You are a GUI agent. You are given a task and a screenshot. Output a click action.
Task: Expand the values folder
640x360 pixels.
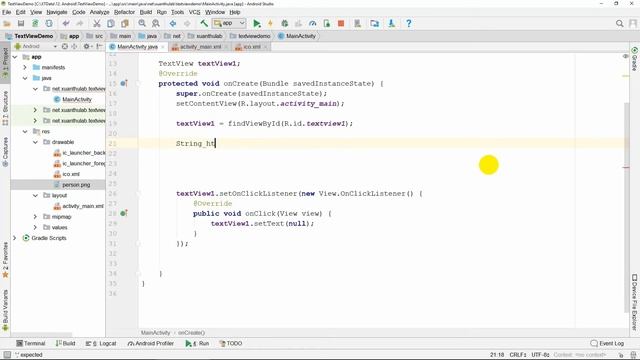(x=36, y=227)
